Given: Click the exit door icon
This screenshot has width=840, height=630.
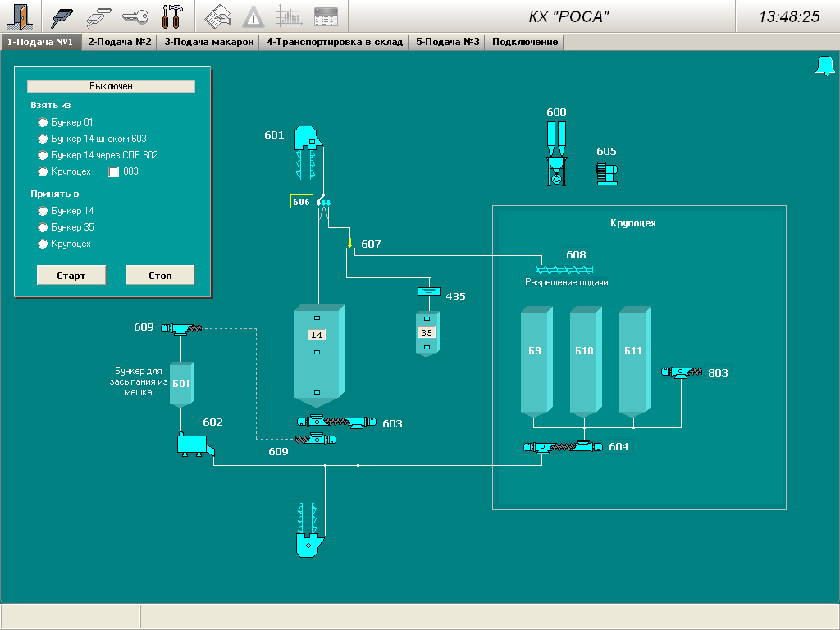Looking at the screenshot, I should [20, 16].
